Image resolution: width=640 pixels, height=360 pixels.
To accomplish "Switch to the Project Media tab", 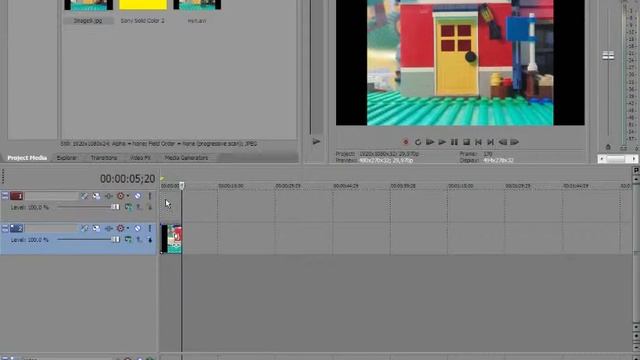I will pos(27,158).
